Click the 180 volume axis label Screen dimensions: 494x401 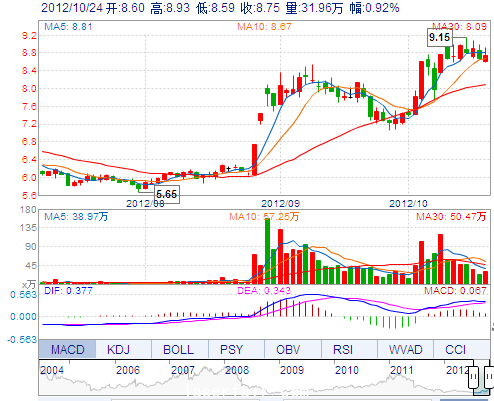coord(28,210)
